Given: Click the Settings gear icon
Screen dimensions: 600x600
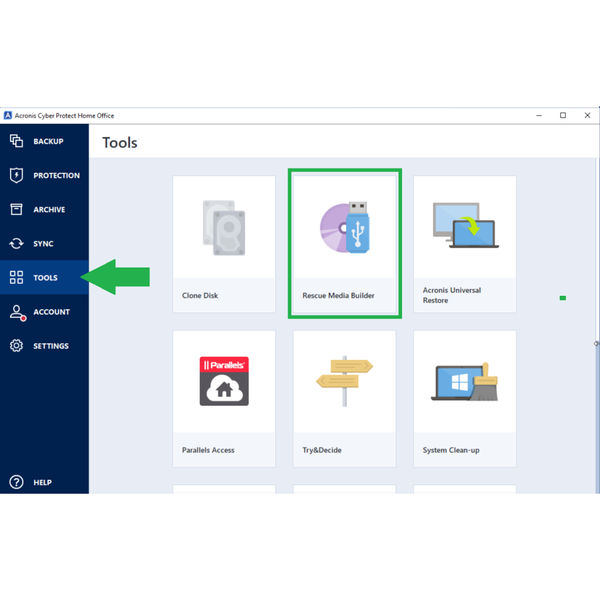Looking at the screenshot, I should coord(16,346).
